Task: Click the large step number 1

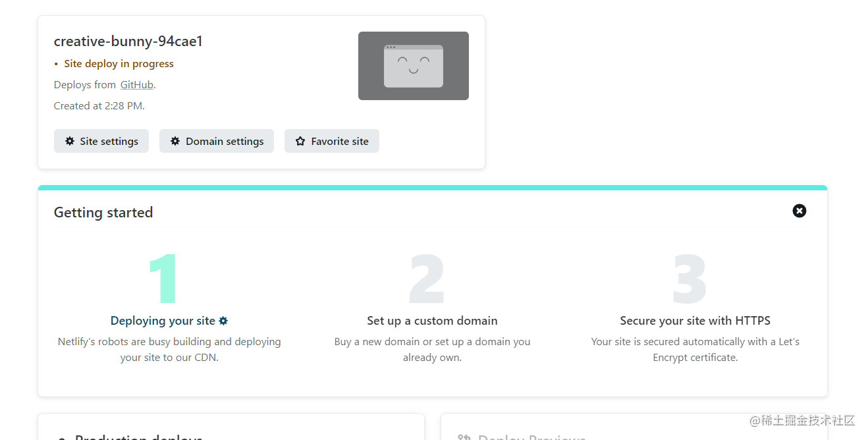Action: pyautogui.click(x=163, y=279)
